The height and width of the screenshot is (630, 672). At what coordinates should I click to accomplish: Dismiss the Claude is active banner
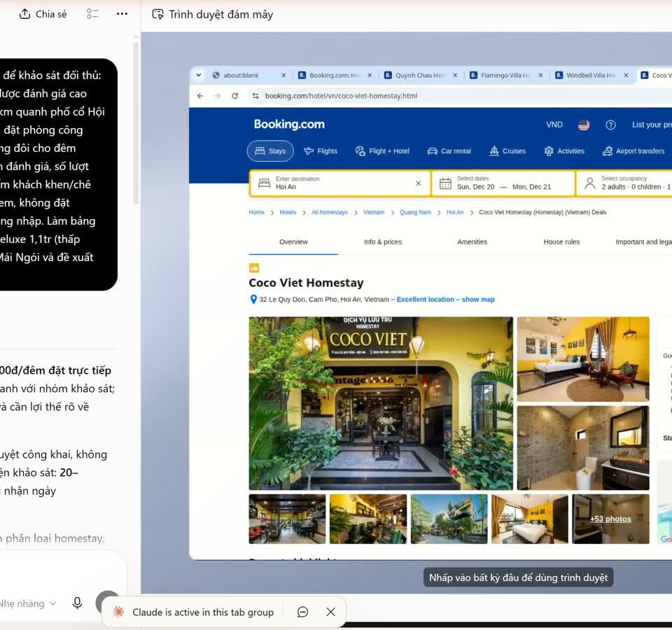pyautogui.click(x=331, y=612)
